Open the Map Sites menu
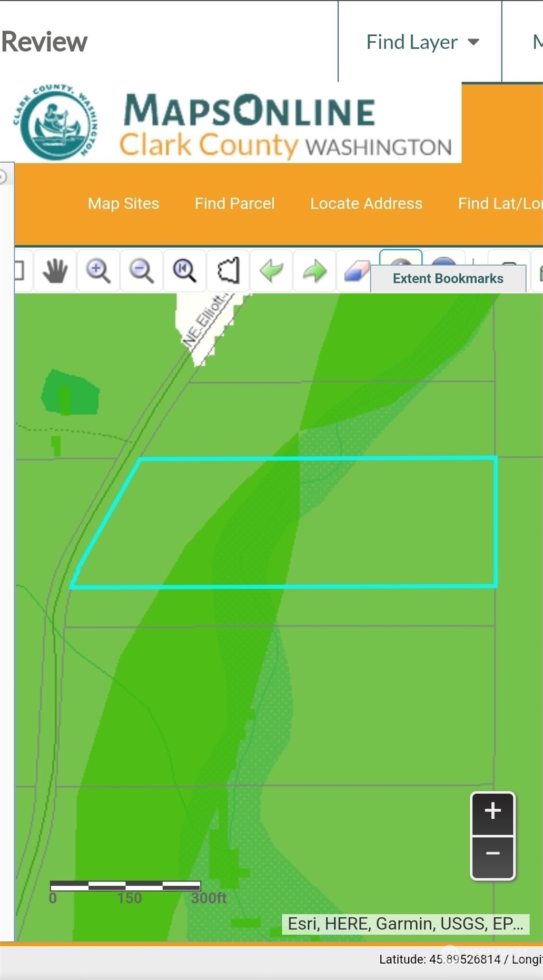Image resolution: width=543 pixels, height=980 pixels. click(123, 203)
